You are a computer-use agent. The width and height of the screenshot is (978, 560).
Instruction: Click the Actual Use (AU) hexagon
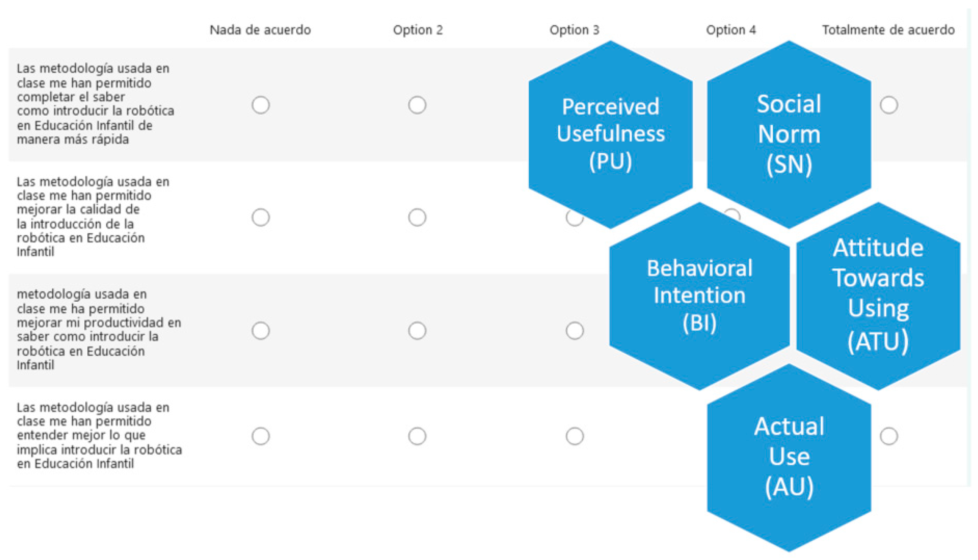789,457
